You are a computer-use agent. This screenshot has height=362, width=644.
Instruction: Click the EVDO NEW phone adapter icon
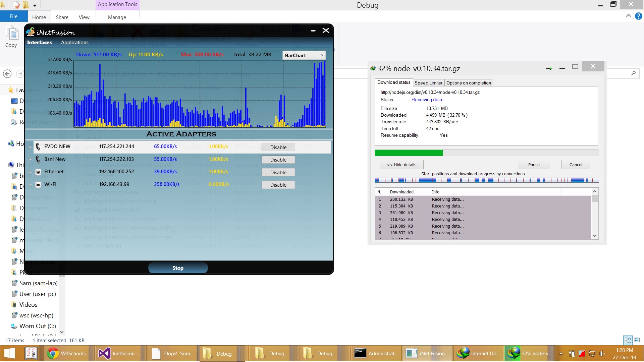point(38,146)
